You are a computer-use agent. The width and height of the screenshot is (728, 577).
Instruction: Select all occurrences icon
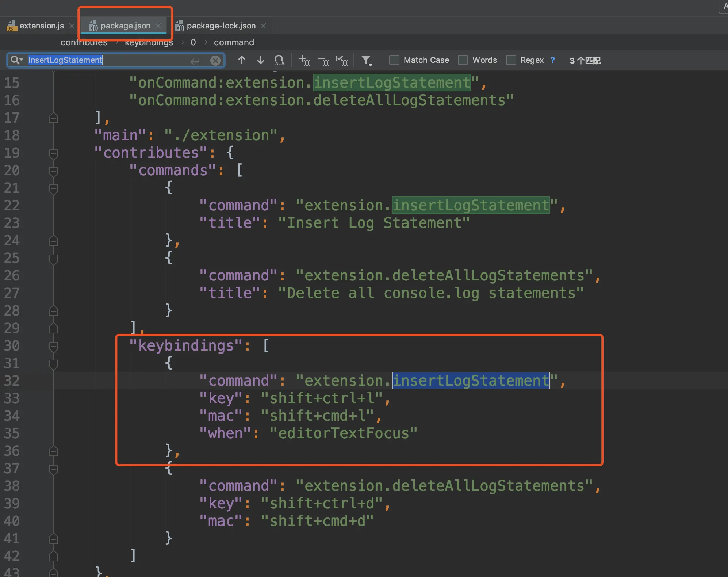pyautogui.click(x=342, y=60)
